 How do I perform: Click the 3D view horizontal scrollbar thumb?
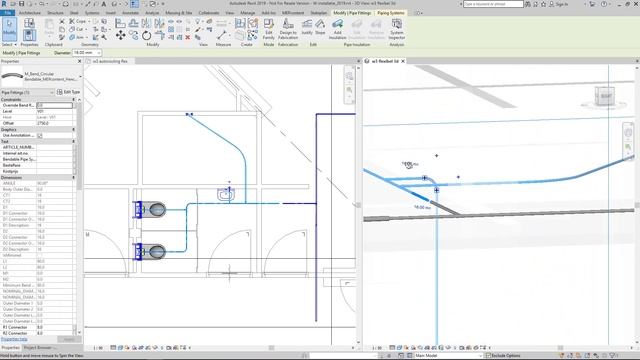click(x=560, y=348)
